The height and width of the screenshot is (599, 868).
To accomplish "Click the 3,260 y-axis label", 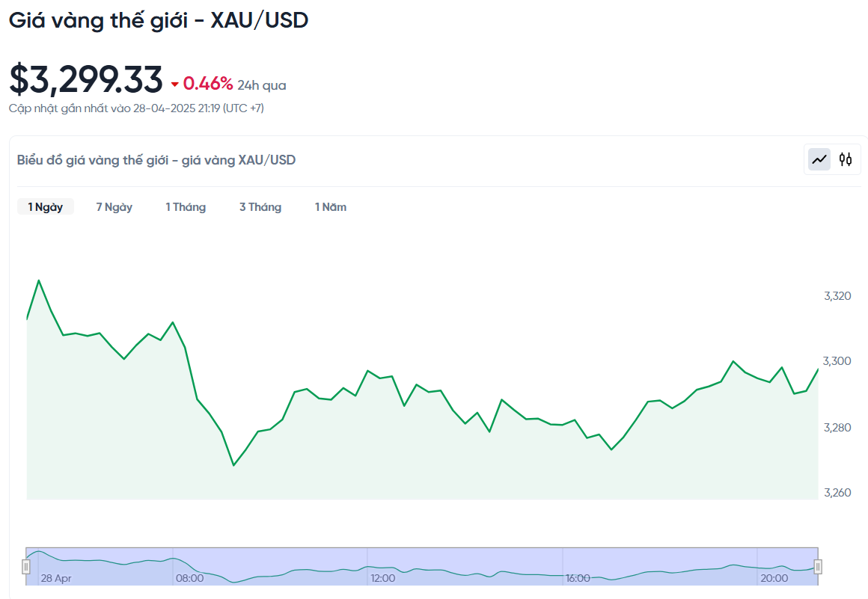I will (x=837, y=493).
